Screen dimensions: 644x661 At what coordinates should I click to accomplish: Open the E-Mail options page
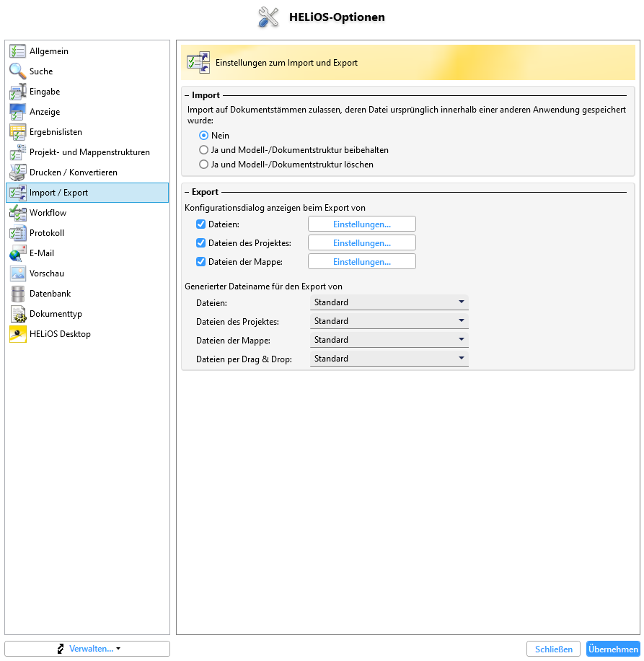pyautogui.click(x=87, y=253)
